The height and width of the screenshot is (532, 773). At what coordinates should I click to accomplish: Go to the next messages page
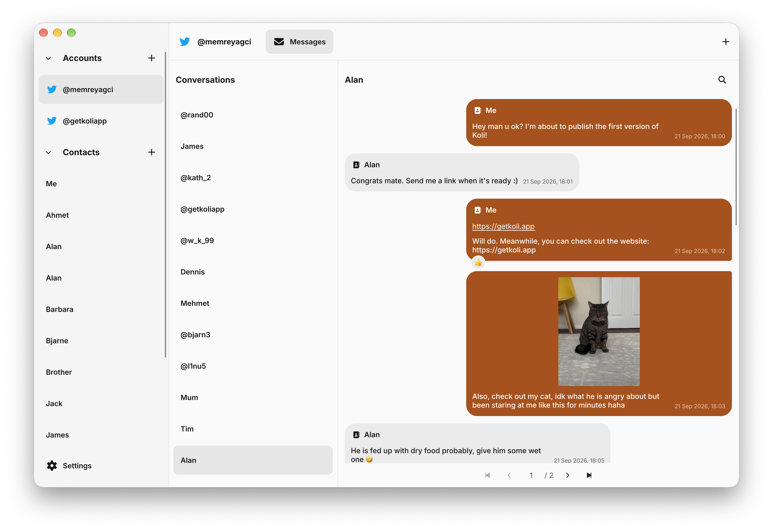[568, 475]
